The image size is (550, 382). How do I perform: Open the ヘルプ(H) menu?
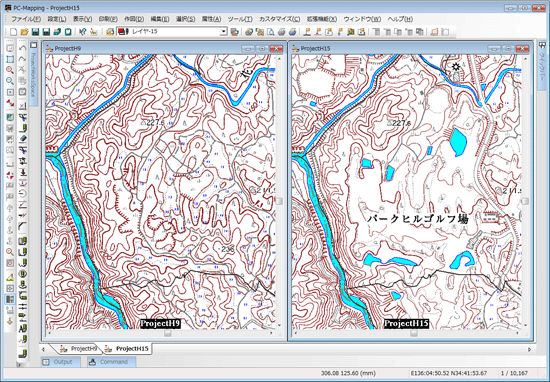click(x=400, y=19)
